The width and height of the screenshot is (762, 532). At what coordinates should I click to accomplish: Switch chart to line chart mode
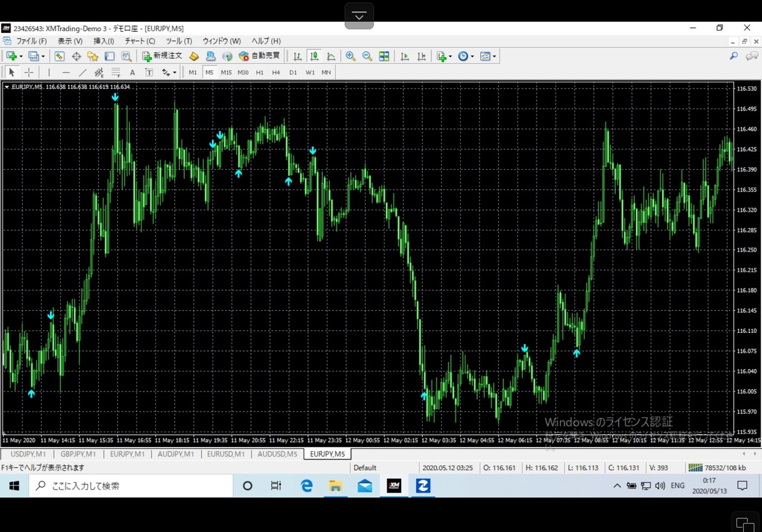[x=331, y=56]
